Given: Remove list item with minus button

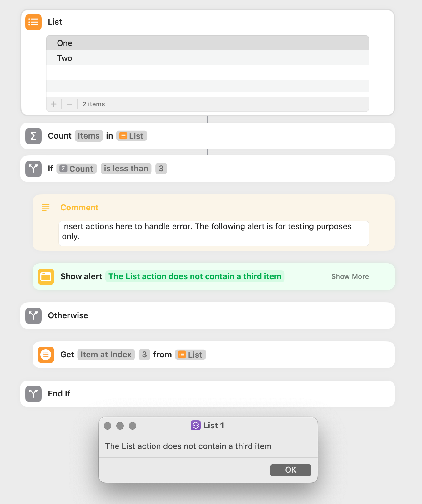Looking at the screenshot, I should (x=69, y=104).
